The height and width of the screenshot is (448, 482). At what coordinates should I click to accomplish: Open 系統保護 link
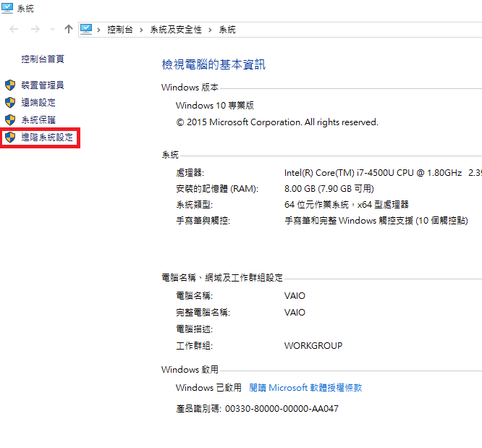(38, 120)
